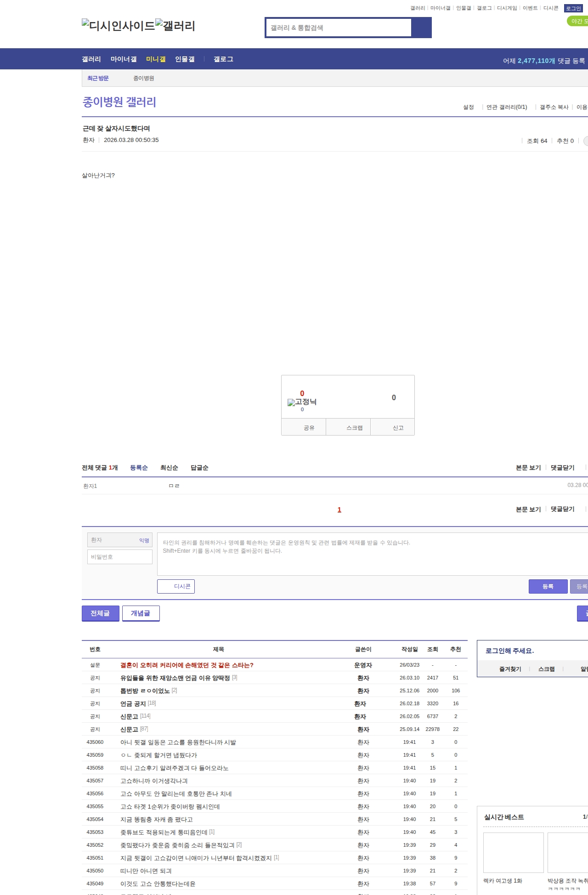Open the 설정 menu
The width and height of the screenshot is (588, 895).
point(468,107)
